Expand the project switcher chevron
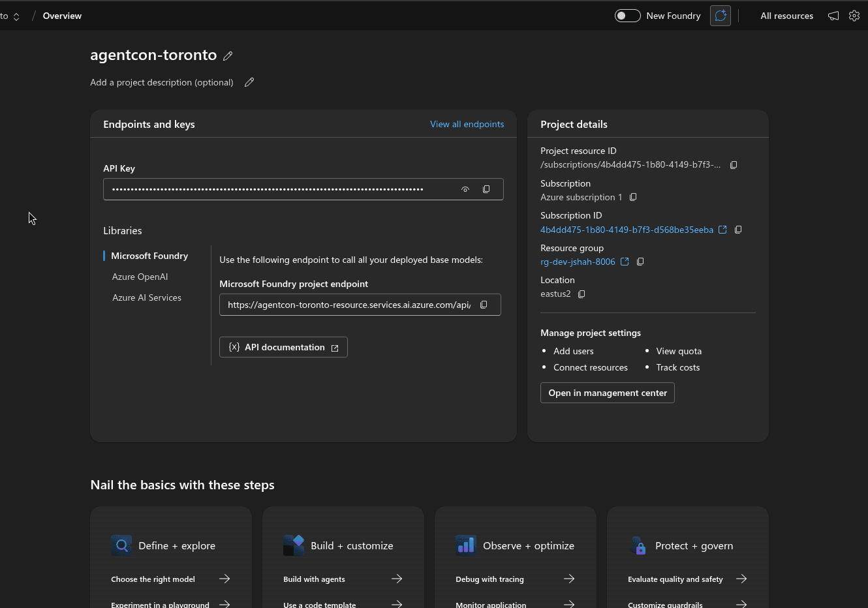 (x=16, y=16)
